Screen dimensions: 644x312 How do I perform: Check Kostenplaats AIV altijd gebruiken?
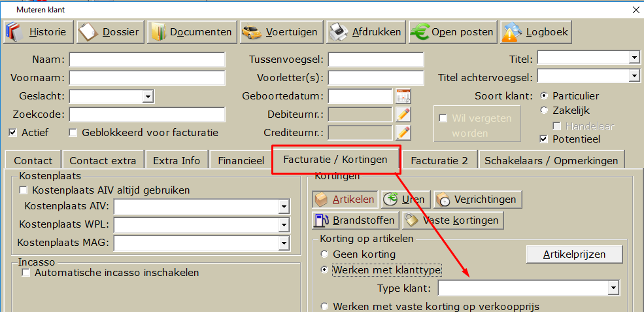[24, 190]
